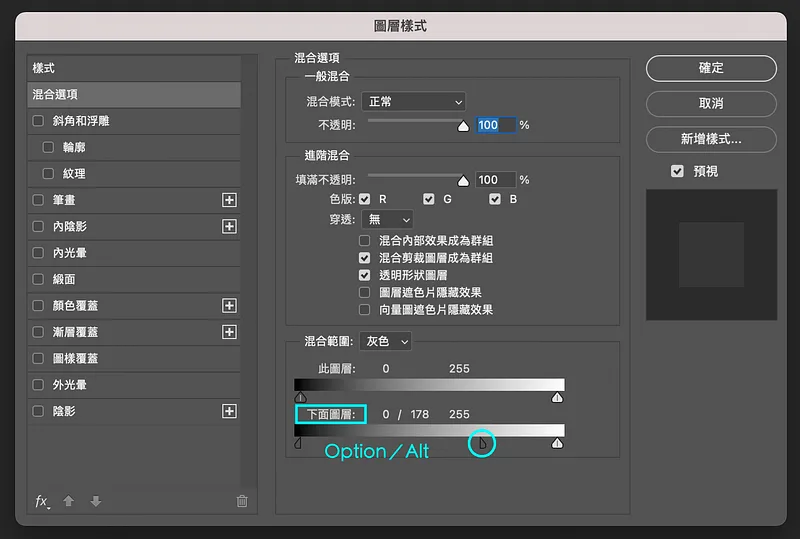800x539 pixels.
Task: Uncheck the G channel checkbox
Action: [429, 199]
